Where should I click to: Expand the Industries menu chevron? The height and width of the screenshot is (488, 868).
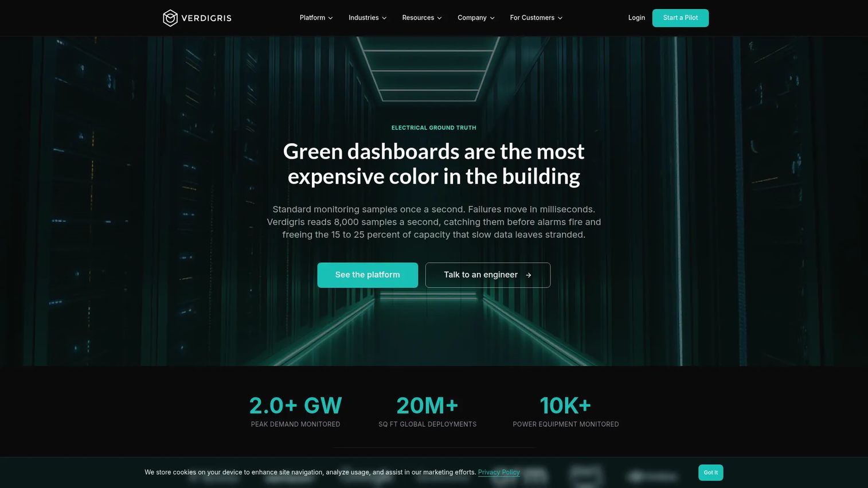click(x=384, y=18)
